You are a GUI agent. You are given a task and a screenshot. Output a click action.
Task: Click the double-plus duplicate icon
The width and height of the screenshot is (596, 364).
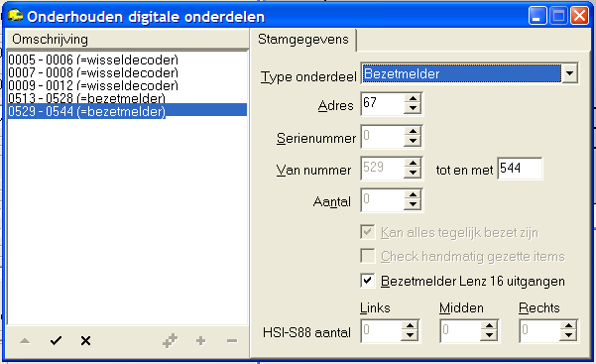pyautogui.click(x=170, y=341)
